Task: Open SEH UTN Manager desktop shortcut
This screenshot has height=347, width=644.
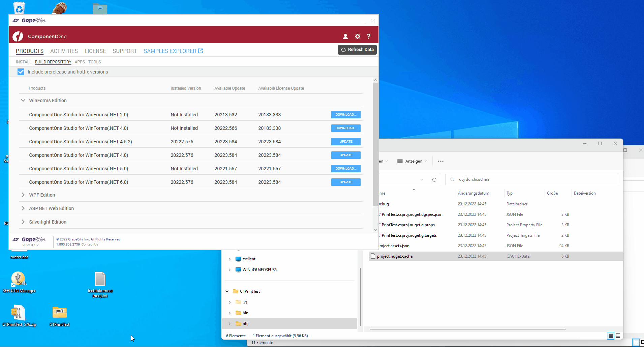Action: (19, 282)
